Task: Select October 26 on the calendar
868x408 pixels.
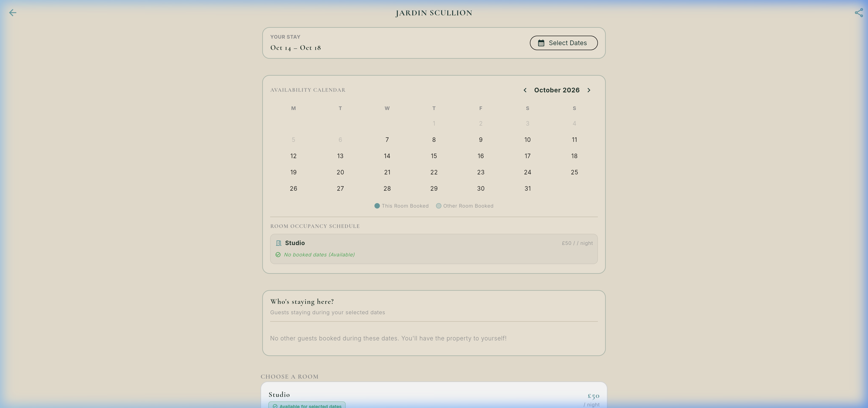Action: (x=293, y=188)
